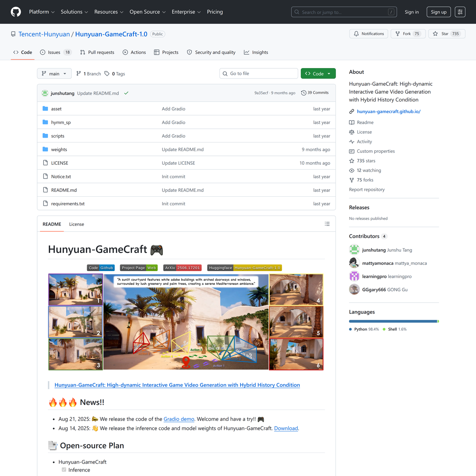Expand the Resources menu
The height and width of the screenshot is (476, 476).
click(109, 12)
